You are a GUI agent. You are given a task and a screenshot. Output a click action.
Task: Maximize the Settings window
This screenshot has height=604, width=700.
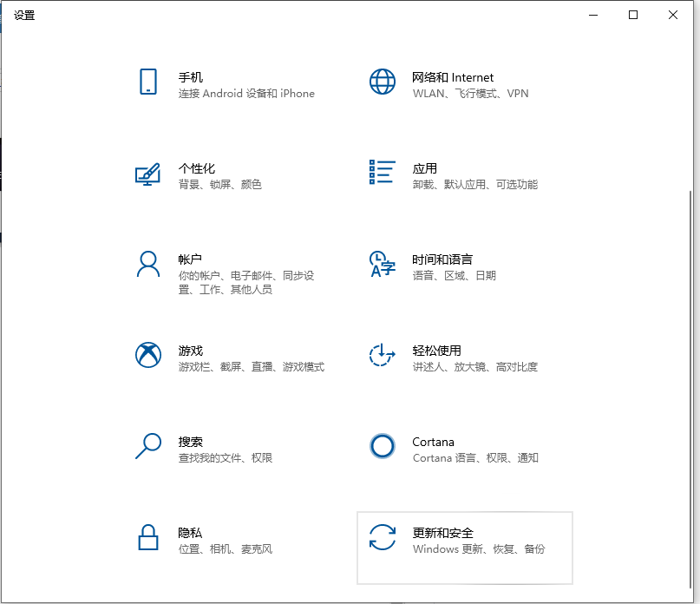pos(632,15)
